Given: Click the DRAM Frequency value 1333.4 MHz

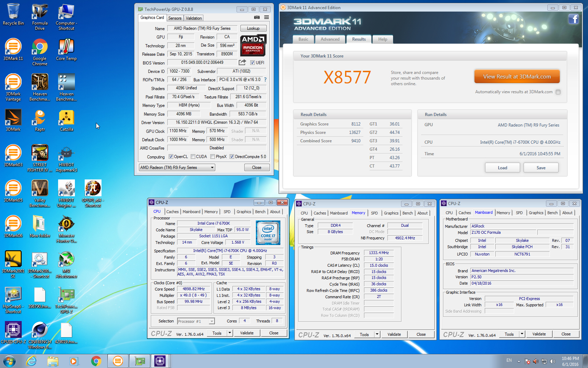Looking at the screenshot, I should click(379, 253).
